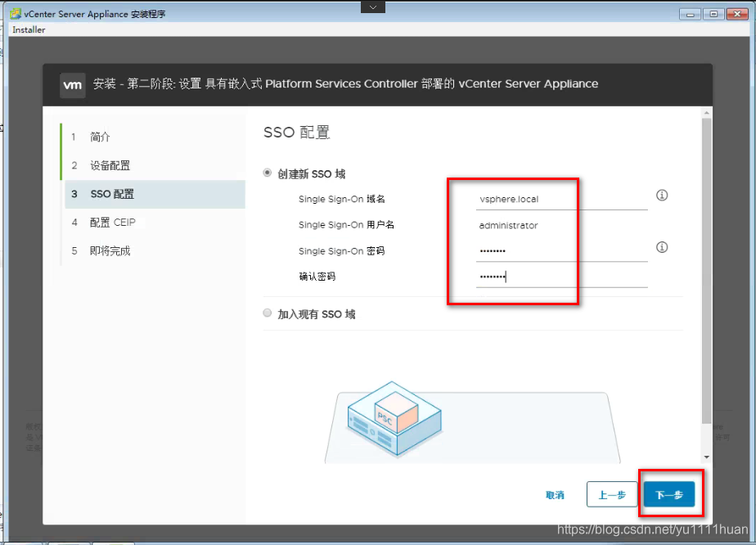Image resolution: width=756 pixels, height=545 pixels.
Task: Click the vm logo in the header
Action: point(73,85)
